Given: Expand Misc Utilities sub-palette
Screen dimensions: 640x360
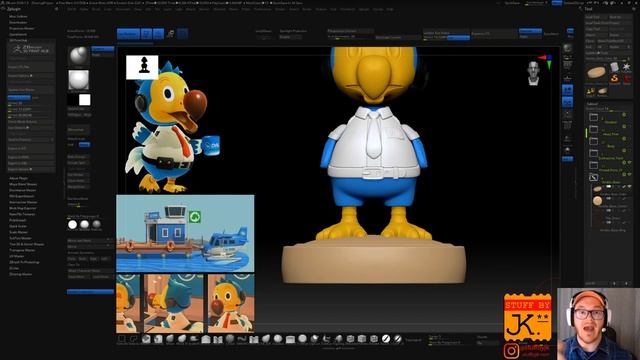Looking at the screenshot, I should [18, 17].
